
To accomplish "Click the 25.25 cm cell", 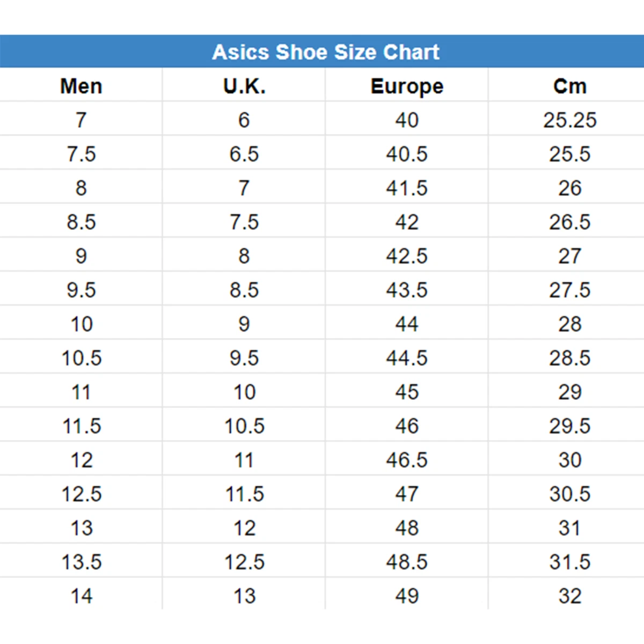I will [x=570, y=120].
